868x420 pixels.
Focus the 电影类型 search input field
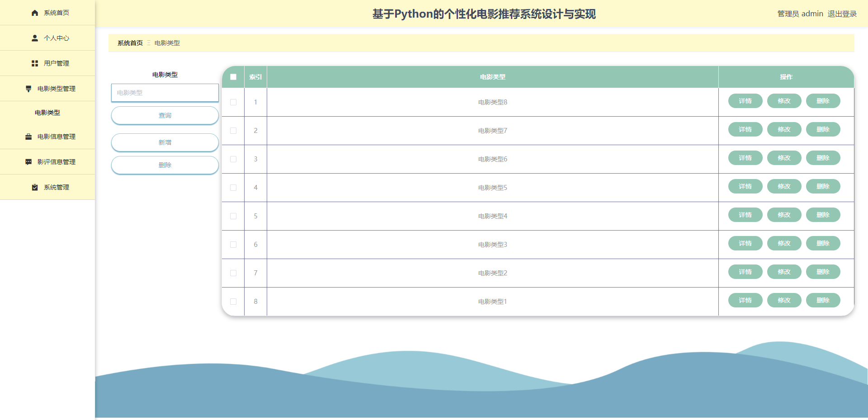pyautogui.click(x=165, y=93)
